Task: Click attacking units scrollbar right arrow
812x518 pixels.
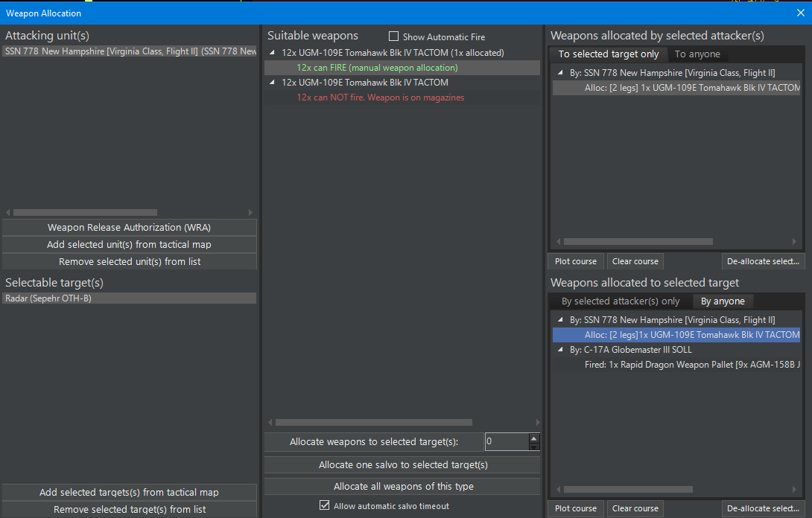Action: pyautogui.click(x=250, y=213)
